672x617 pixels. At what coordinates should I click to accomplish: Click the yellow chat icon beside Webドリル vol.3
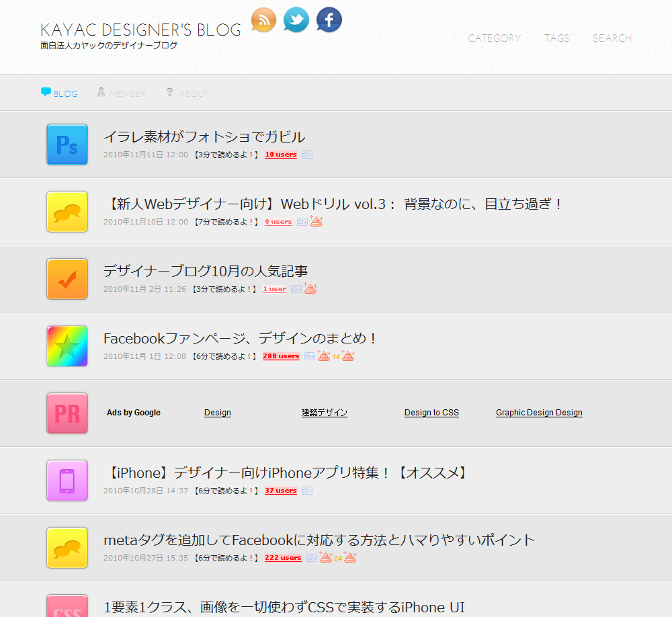pyautogui.click(x=67, y=212)
